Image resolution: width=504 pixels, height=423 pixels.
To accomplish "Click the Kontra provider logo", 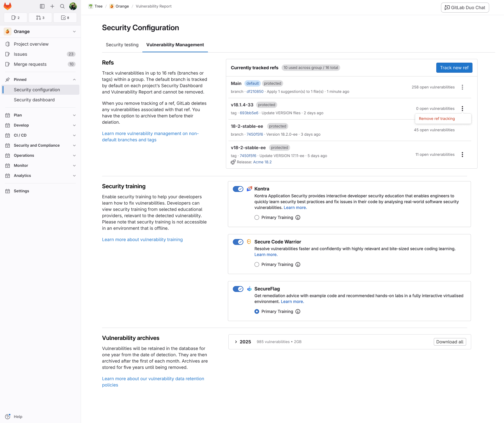I will tap(249, 189).
